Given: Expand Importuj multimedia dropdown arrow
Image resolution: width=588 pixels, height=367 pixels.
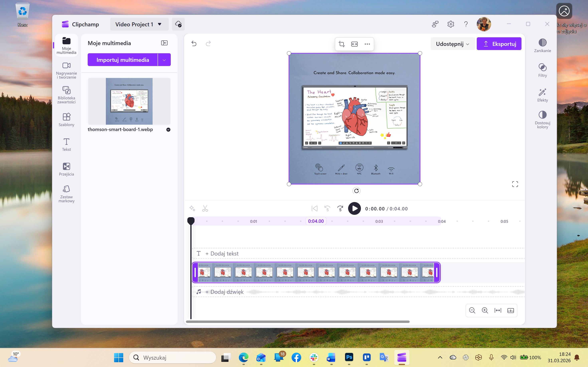Looking at the screenshot, I should click(x=164, y=60).
